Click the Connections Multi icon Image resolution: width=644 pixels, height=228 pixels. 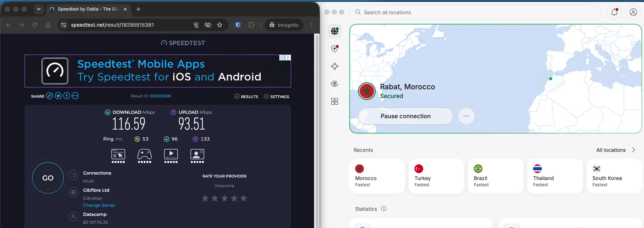pos(74,175)
